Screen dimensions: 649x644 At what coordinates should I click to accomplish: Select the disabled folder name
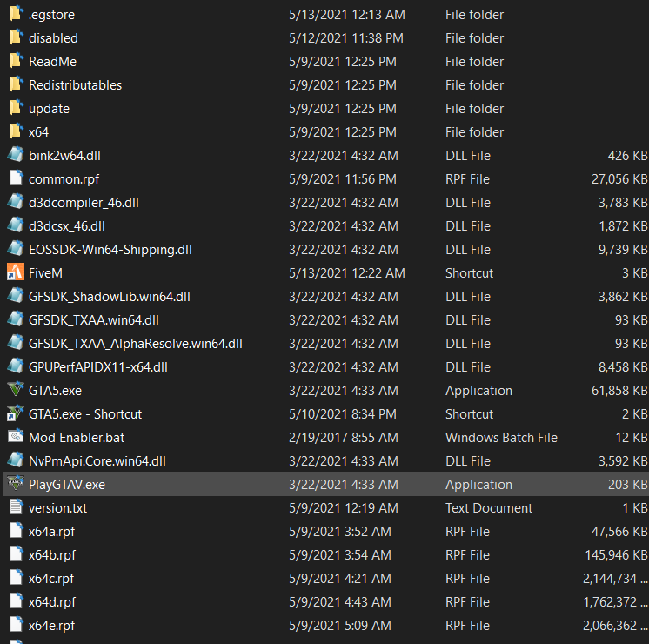pos(53,38)
